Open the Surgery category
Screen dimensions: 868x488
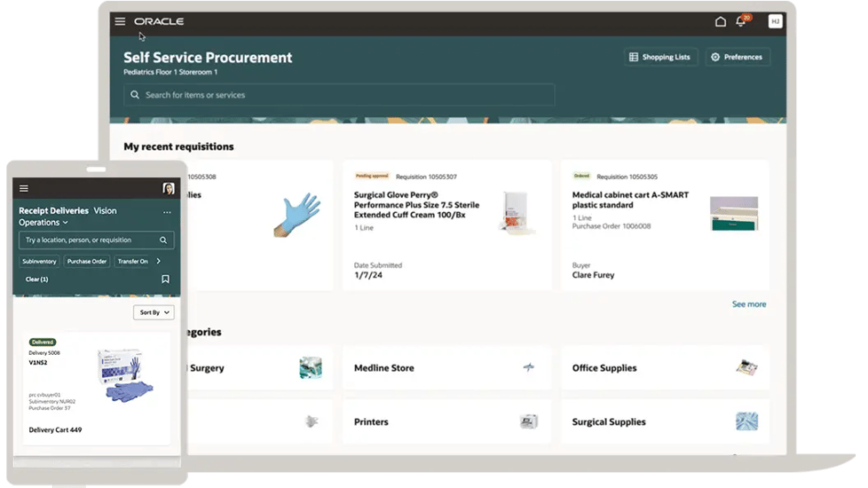pos(260,368)
